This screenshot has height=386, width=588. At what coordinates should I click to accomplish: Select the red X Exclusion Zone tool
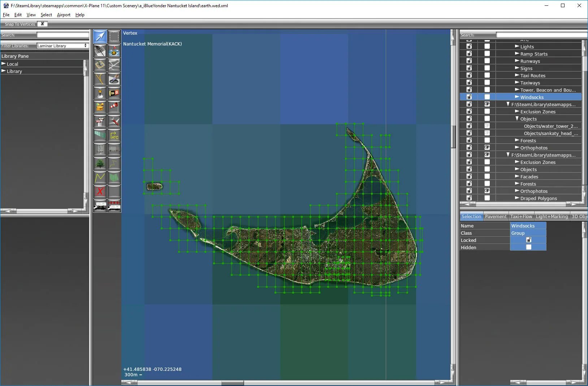click(100, 191)
